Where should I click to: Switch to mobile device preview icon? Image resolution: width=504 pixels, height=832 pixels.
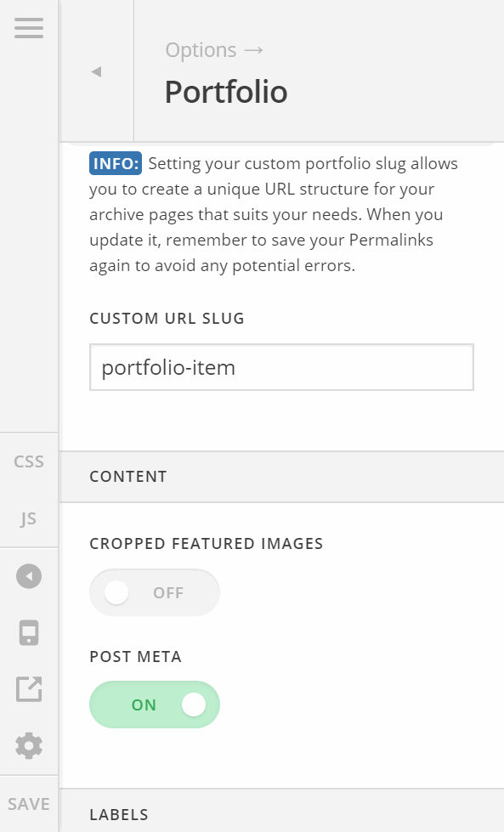(x=29, y=632)
